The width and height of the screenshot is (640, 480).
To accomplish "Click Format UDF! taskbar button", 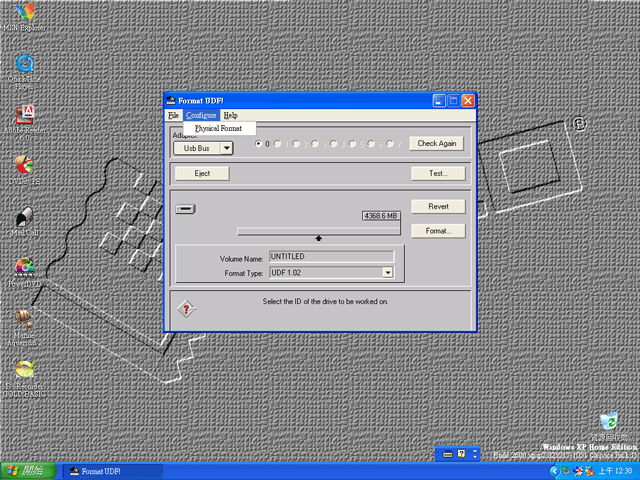I will click(113, 471).
